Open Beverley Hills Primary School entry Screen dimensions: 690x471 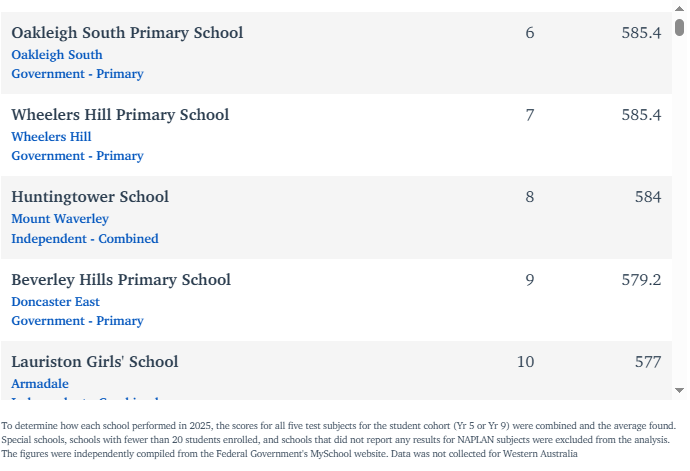point(121,280)
